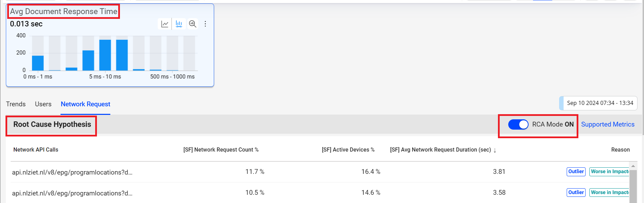Click sort arrow on Avg Network Request Duration

[495, 150]
